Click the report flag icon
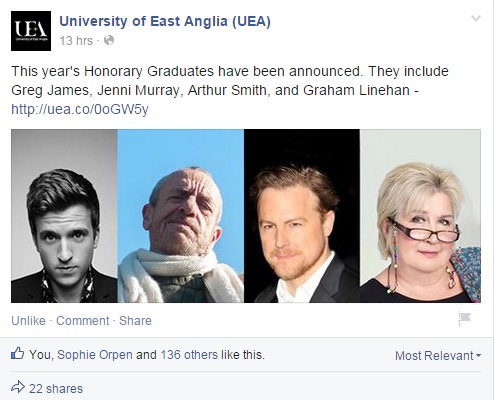This screenshot has height=400, width=494. click(x=464, y=319)
